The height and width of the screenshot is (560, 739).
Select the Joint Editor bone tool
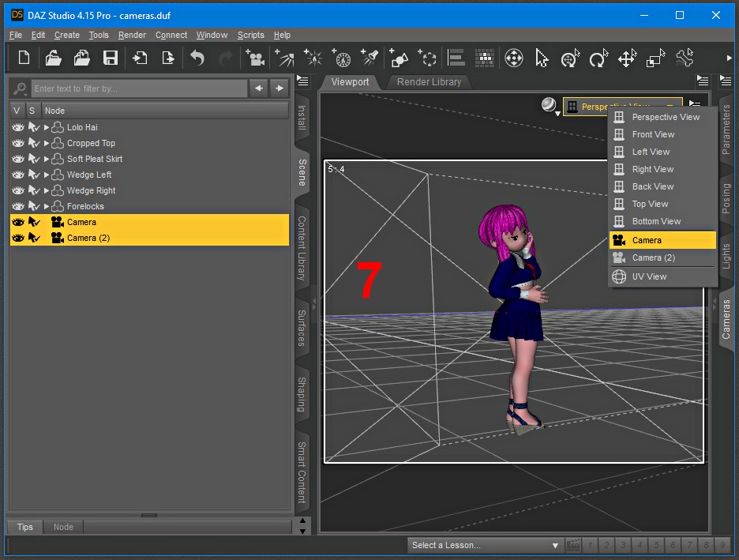(x=685, y=58)
